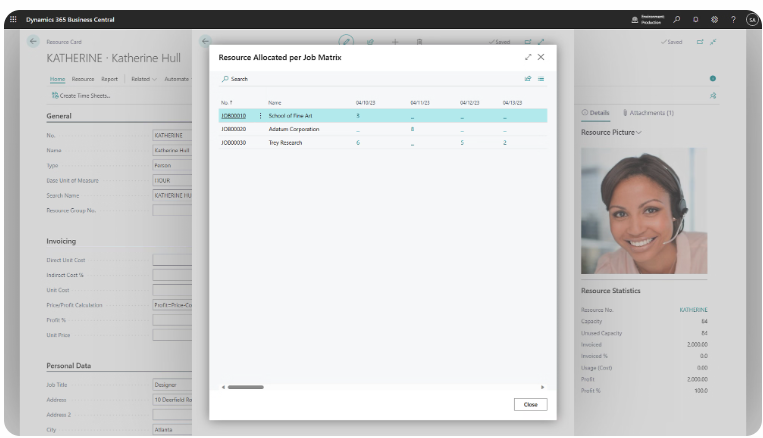Click the Create Time Sheets action
Image resolution: width=763 pixels, height=438 pixels.
click(x=81, y=95)
